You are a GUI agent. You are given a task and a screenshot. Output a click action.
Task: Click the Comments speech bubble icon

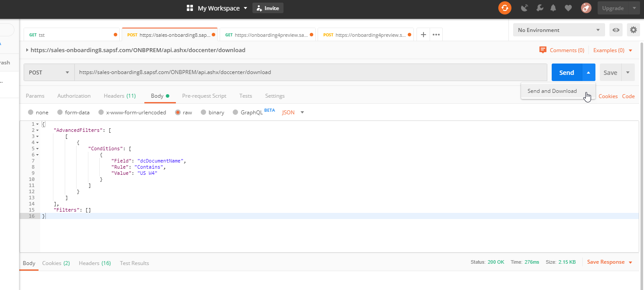543,50
